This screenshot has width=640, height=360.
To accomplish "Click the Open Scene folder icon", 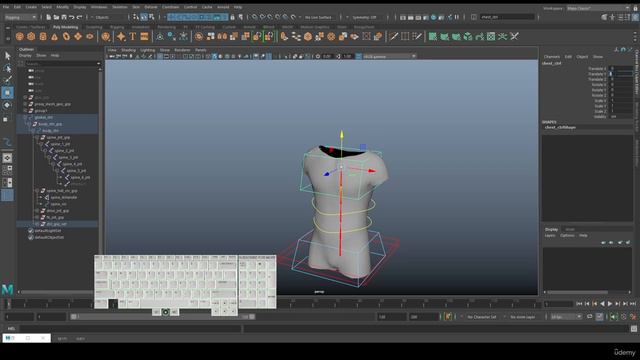I will (x=56, y=17).
